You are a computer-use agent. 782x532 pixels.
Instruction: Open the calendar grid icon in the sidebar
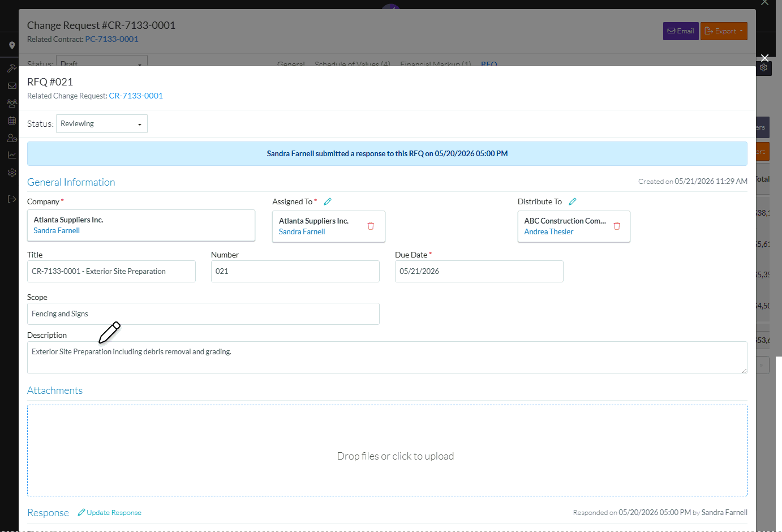coord(12,121)
